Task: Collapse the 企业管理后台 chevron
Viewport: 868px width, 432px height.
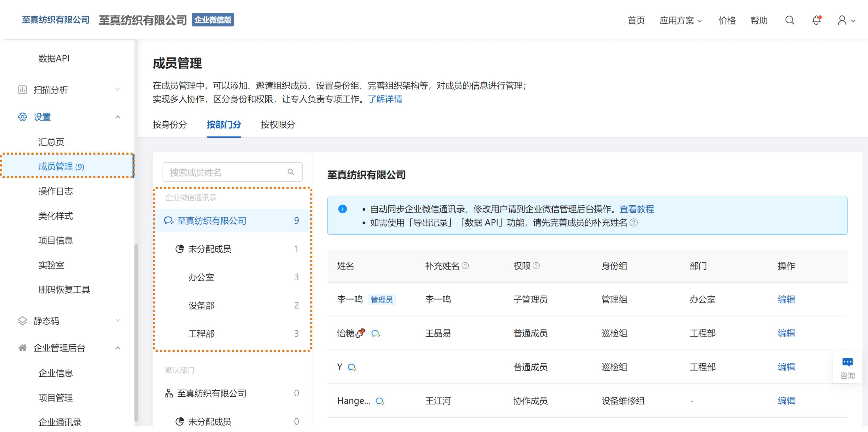Action: [118, 348]
